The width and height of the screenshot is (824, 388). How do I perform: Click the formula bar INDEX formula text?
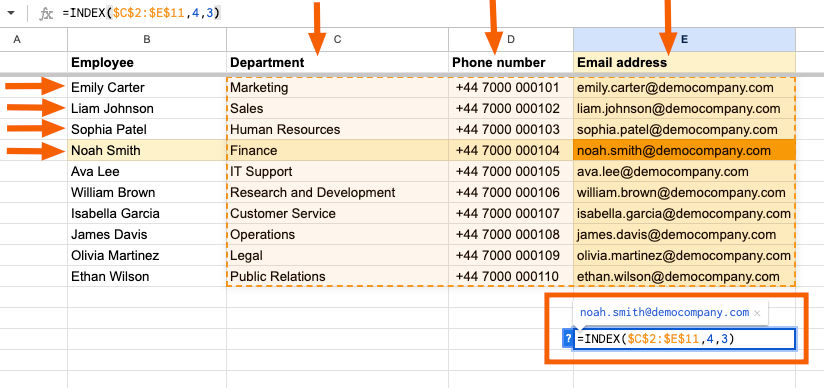[141, 13]
